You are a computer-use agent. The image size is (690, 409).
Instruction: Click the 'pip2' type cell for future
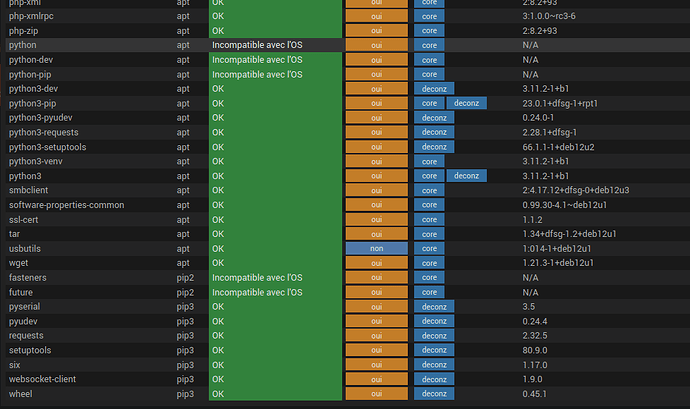pos(185,292)
